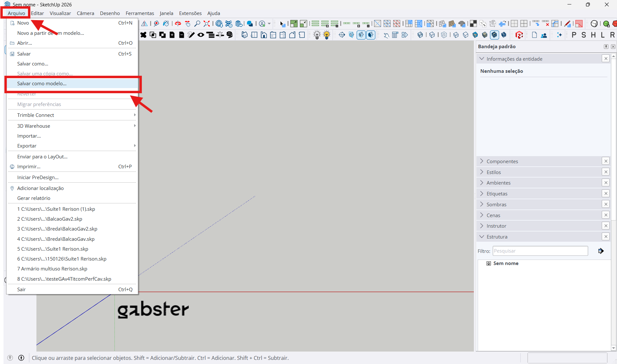
Task: Select the Pan hand tool
Action: coord(188,24)
